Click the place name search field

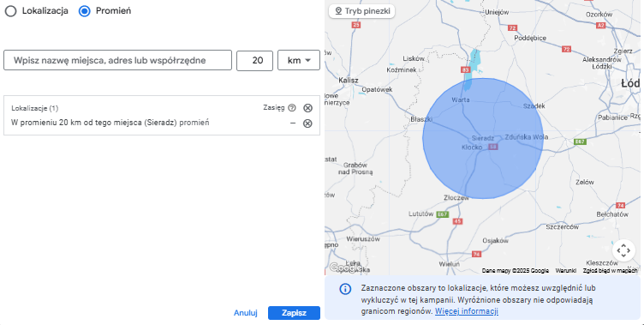(x=117, y=61)
